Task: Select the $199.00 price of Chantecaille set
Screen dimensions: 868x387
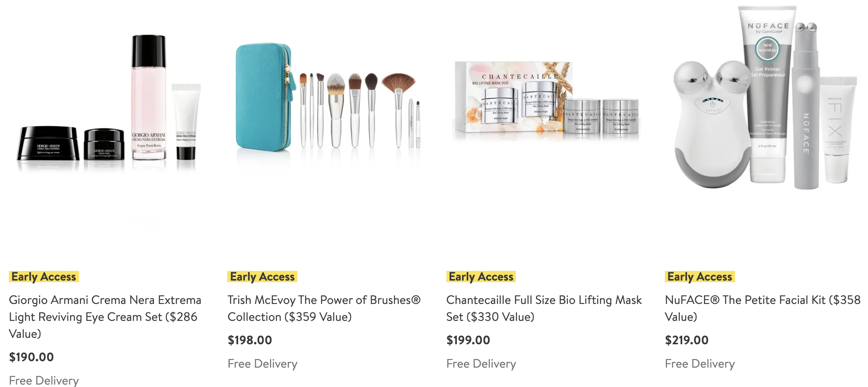Action: (x=468, y=340)
